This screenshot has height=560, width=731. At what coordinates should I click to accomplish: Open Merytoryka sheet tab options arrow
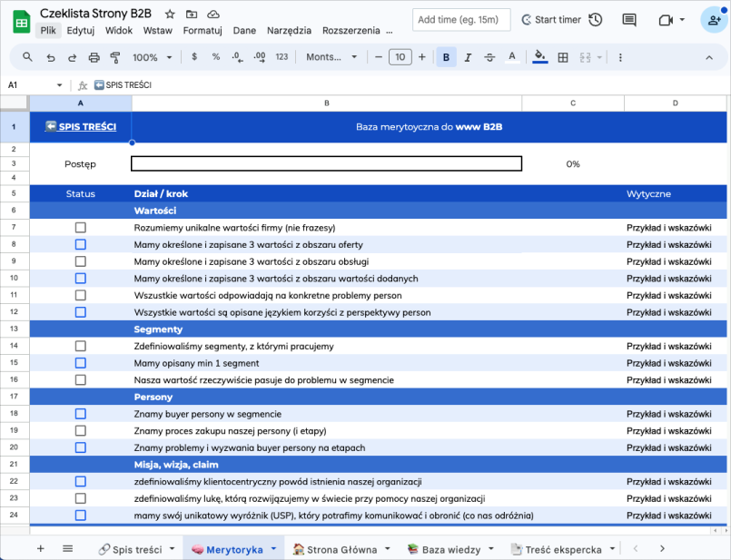273,549
